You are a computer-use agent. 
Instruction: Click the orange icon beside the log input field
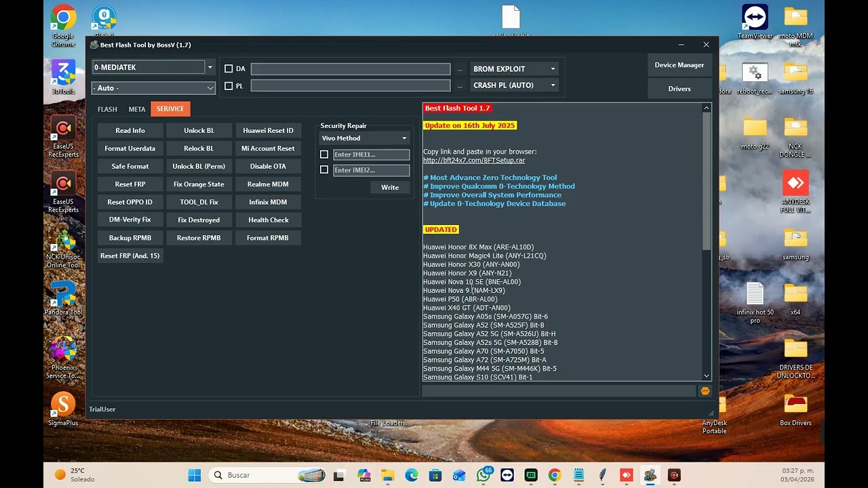click(x=705, y=391)
